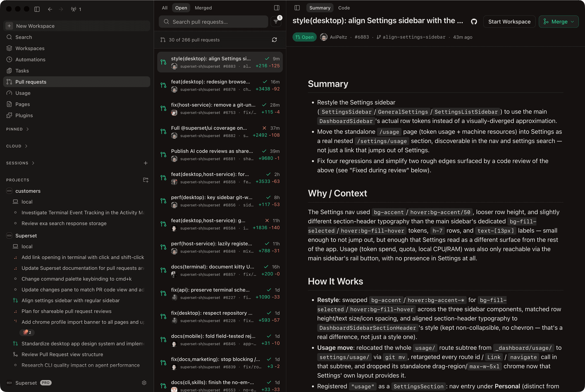Open Search in the sidebar

click(77, 37)
